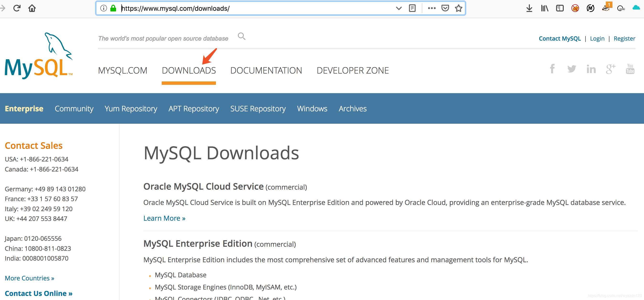
Task: Click the green padlock security icon
Action: 113,8
